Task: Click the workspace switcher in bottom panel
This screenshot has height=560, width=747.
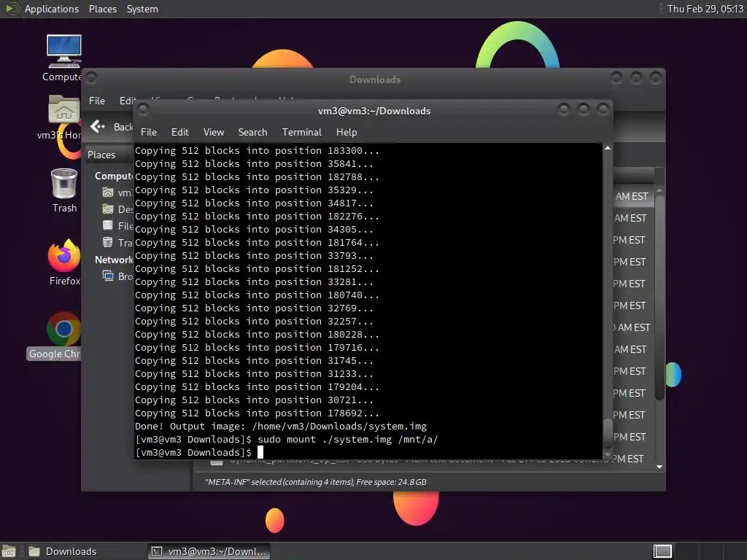Action: pos(662,551)
